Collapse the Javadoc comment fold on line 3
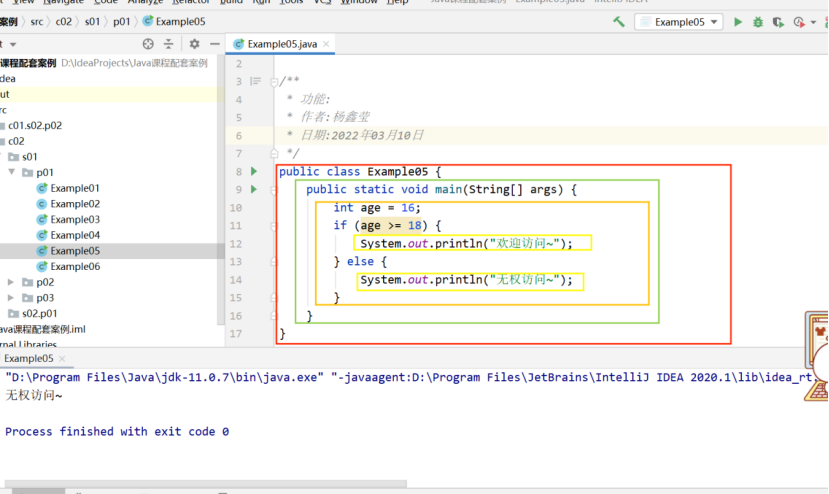Viewport: 829px width, 494px height. click(x=274, y=82)
